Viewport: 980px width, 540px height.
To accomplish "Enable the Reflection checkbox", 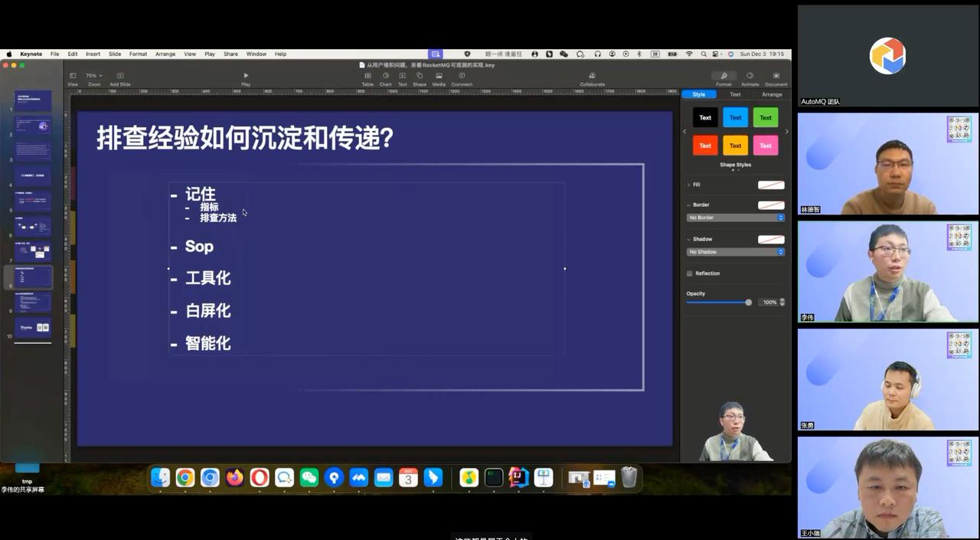I will [x=690, y=273].
